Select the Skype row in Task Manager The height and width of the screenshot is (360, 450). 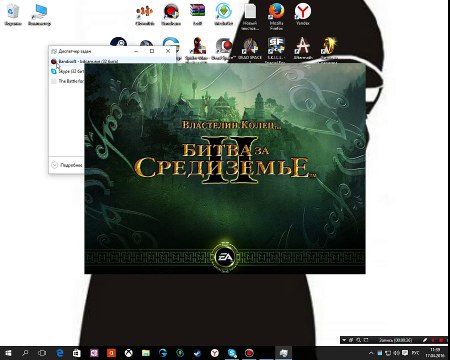[x=67, y=71]
